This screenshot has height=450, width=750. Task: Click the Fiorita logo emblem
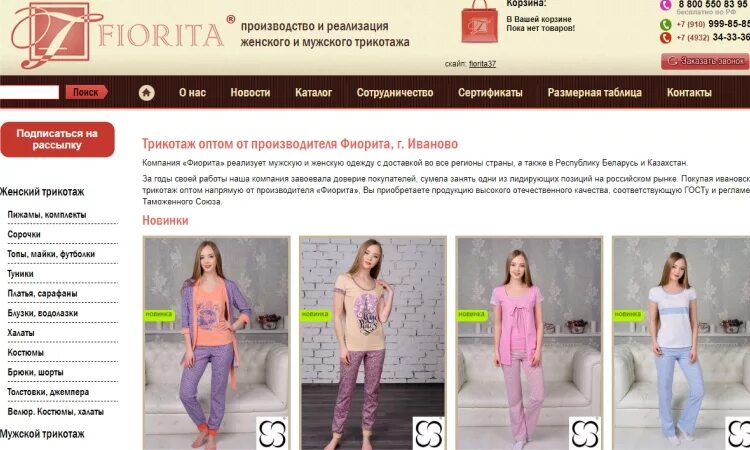point(51,35)
